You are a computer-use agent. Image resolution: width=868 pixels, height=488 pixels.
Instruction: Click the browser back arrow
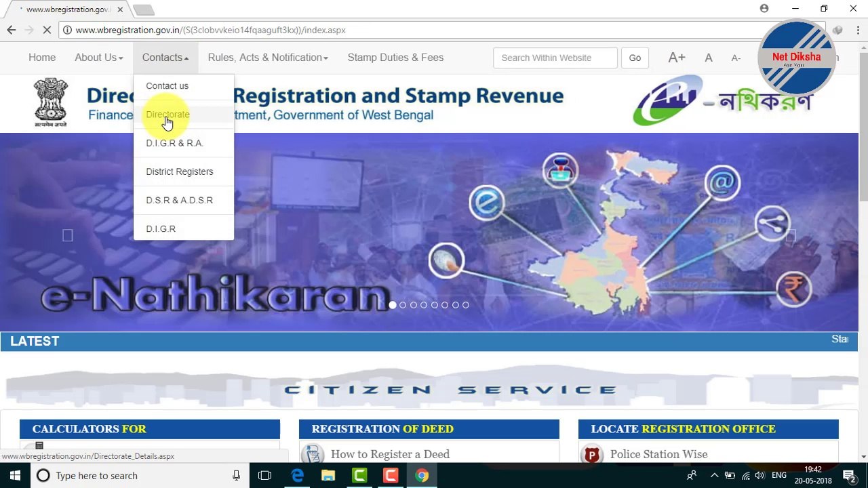pos(12,30)
